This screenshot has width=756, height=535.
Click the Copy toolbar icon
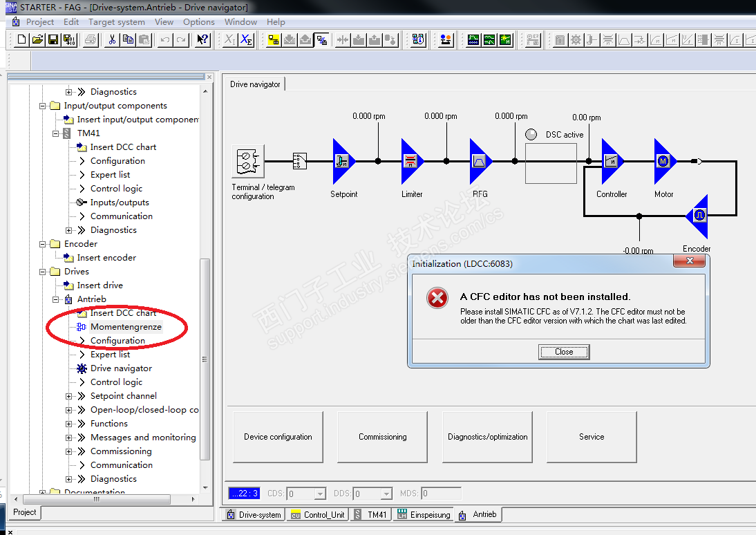click(129, 39)
